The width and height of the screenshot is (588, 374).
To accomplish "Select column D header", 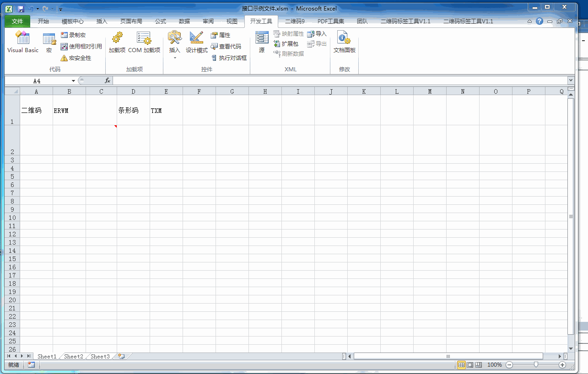I will click(133, 91).
